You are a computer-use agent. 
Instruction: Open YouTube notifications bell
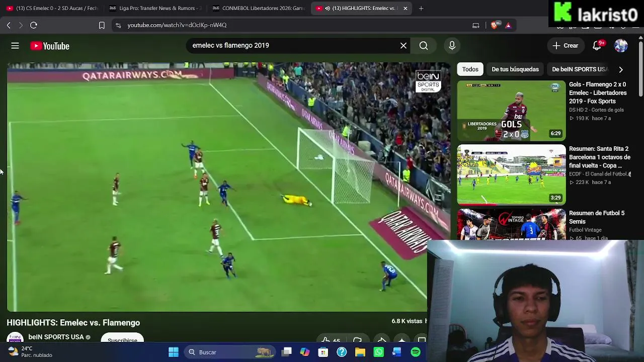click(597, 46)
